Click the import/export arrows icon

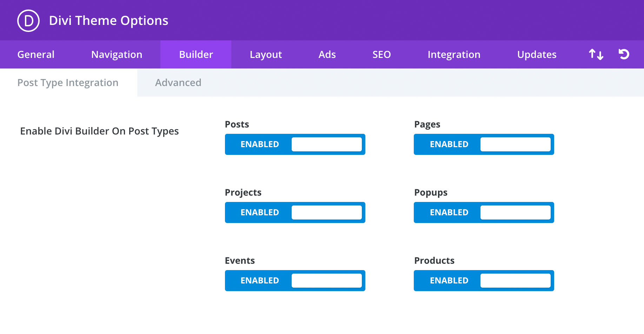pyautogui.click(x=596, y=54)
